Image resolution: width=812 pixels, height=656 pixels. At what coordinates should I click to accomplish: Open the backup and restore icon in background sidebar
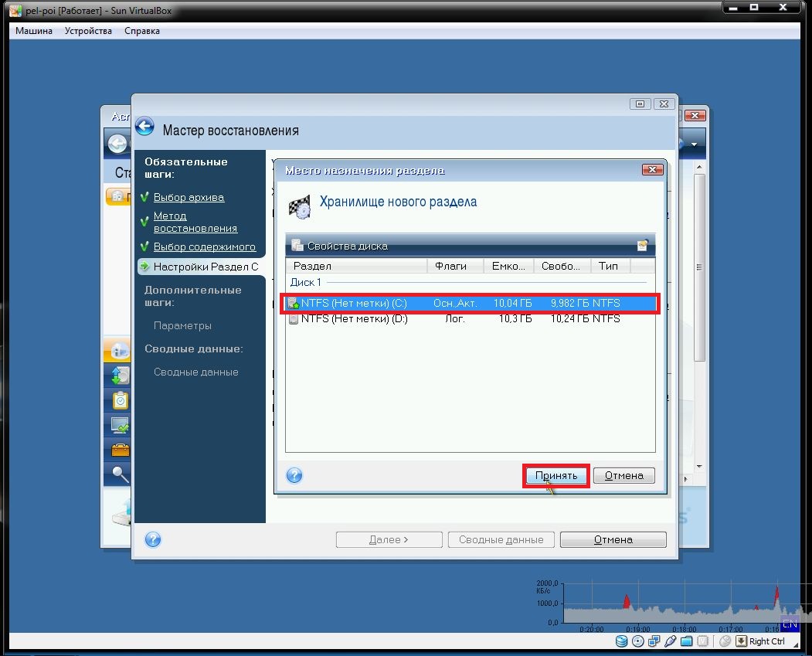point(121,376)
